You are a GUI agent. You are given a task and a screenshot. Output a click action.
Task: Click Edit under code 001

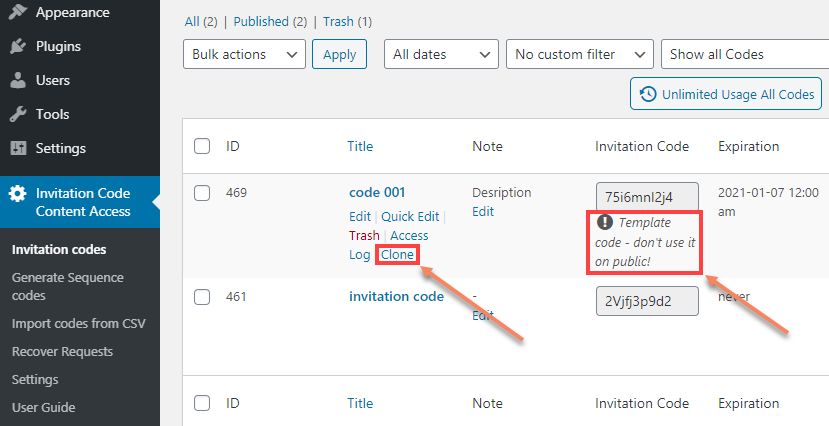(360, 217)
